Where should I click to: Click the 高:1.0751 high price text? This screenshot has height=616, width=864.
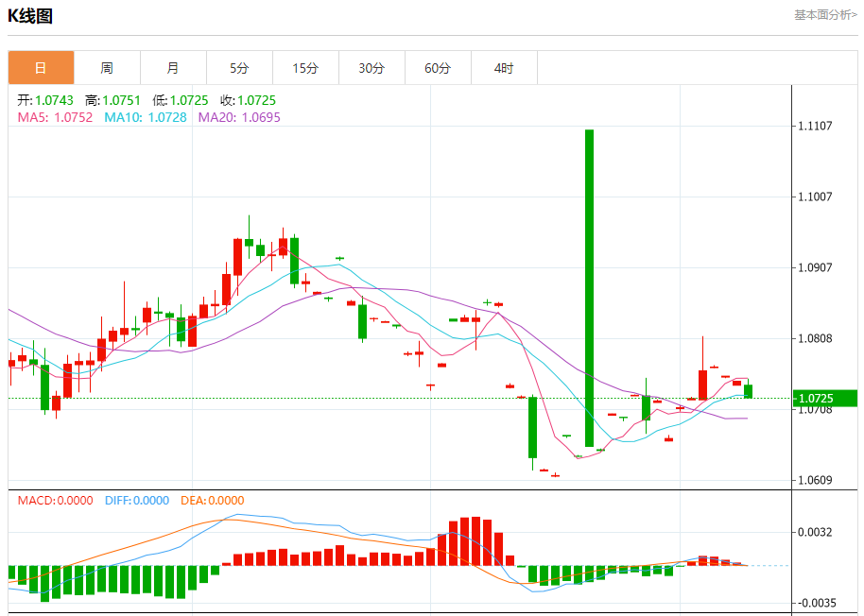pos(112,100)
